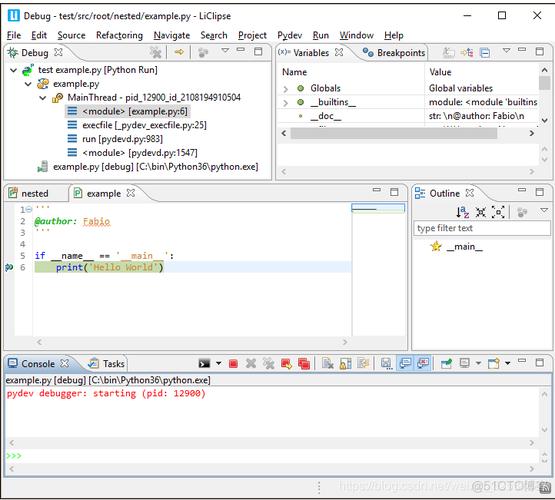Click the Variables horizontal scrollbar thumb
The height and width of the screenshot is (500, 555).
pyautogui.click(x=394, y=133)
